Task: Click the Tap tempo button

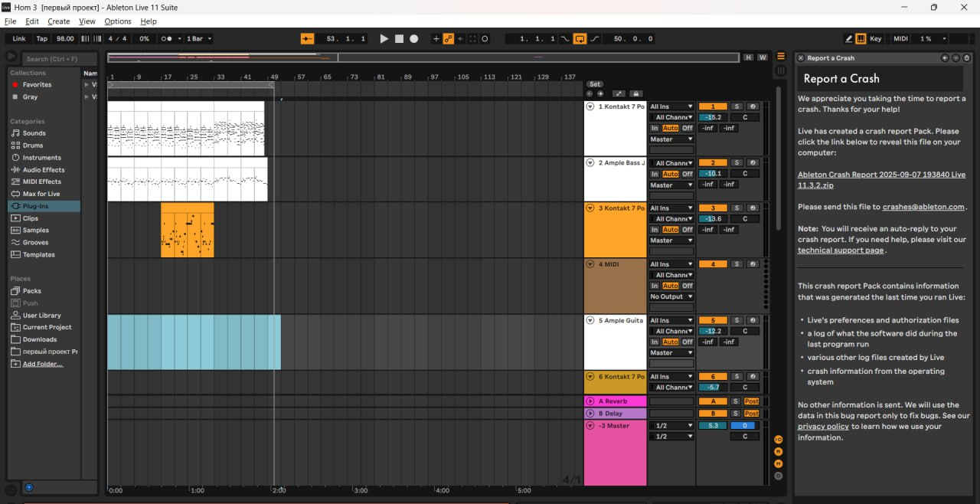Action: (x=41, y=38)
